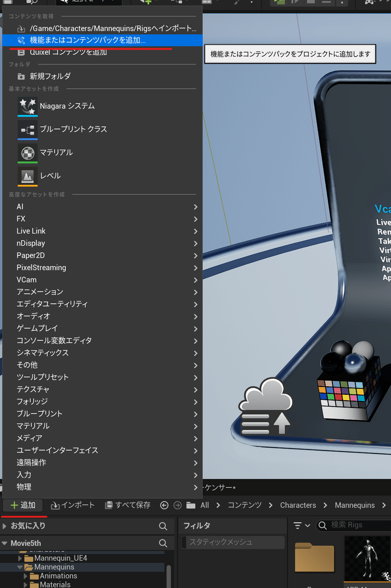Select the mannequin asset thumbnail
391x588 pixels.
coord(367,558)
